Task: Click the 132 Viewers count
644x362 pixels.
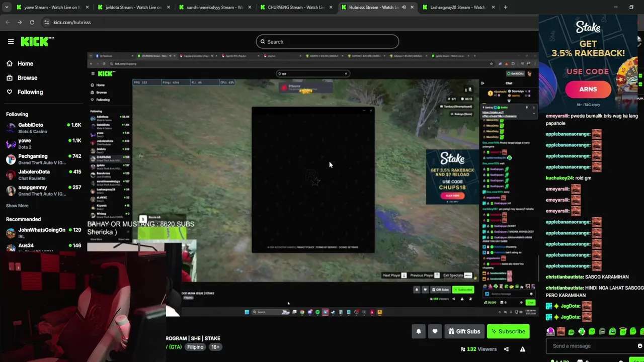Action: coord(478,349)
